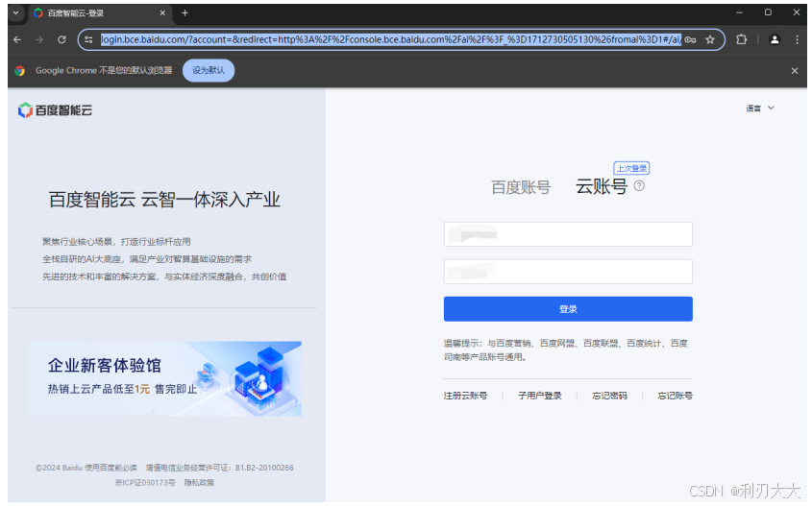Click the help question mark beside 云账号
Image resolution: width=812 pixels, height=506 pixels.
640,185
